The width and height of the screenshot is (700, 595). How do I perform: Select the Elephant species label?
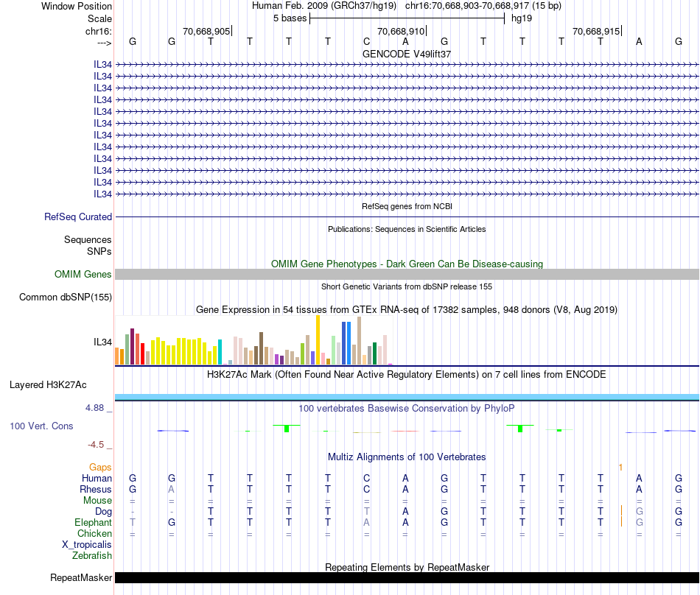click(x=93, y=522)
